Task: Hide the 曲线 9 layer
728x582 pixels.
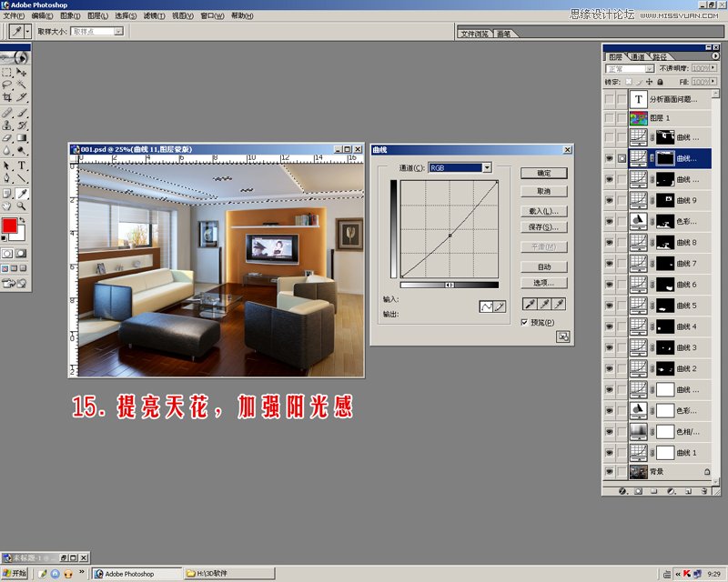Action: [609, 200]
